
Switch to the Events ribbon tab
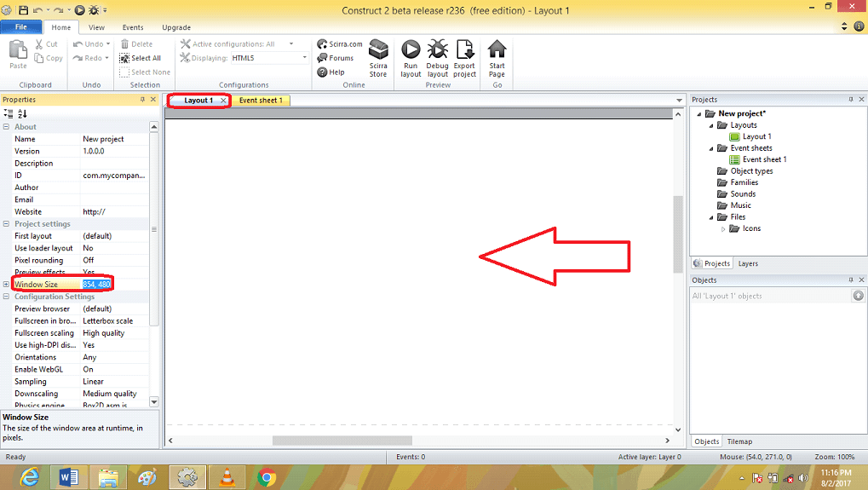point(133,27)
